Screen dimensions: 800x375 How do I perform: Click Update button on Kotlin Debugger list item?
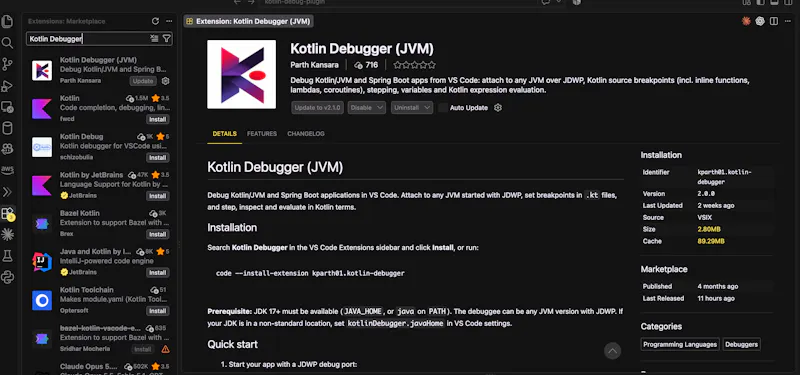coord(143,81)
